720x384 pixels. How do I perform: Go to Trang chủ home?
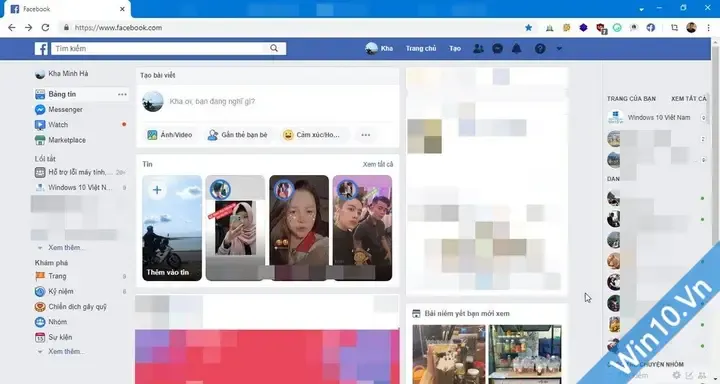[421, 48]
